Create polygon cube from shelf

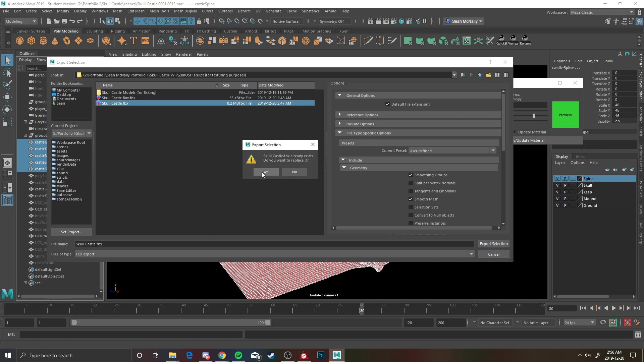[x=32, y=41]
